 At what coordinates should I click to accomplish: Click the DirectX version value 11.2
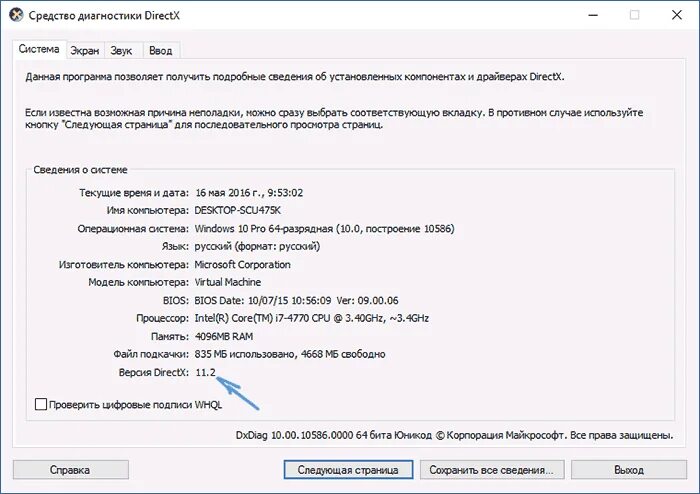click(205, 372)
